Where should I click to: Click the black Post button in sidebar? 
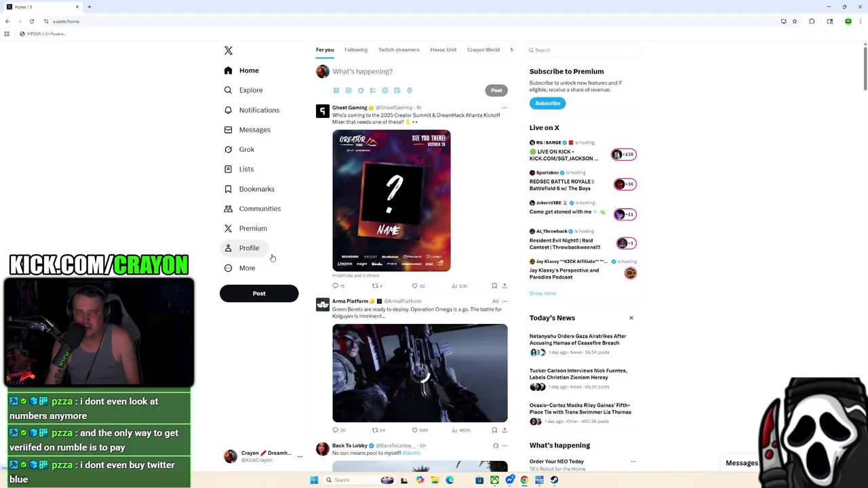pos(259,293)
